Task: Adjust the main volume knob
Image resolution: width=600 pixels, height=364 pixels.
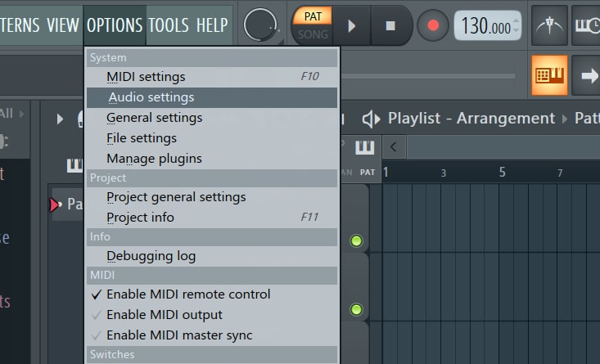Action: click(260, 25)
